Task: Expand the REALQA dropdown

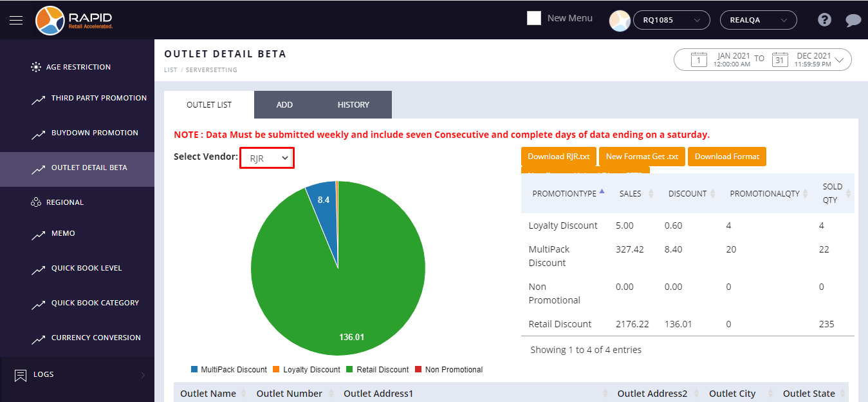Action: point(758,20)
